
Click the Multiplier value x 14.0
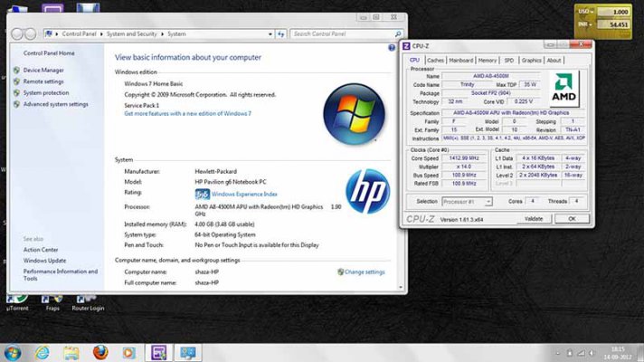tap(464, 167)
